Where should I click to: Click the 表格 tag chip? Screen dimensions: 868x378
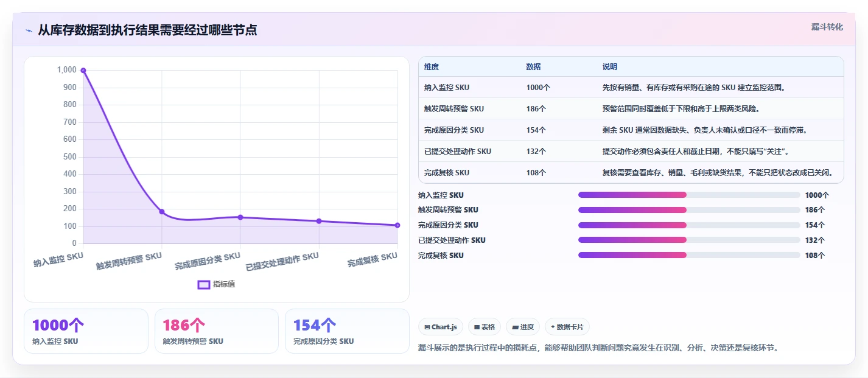click(x=485, y=327)
